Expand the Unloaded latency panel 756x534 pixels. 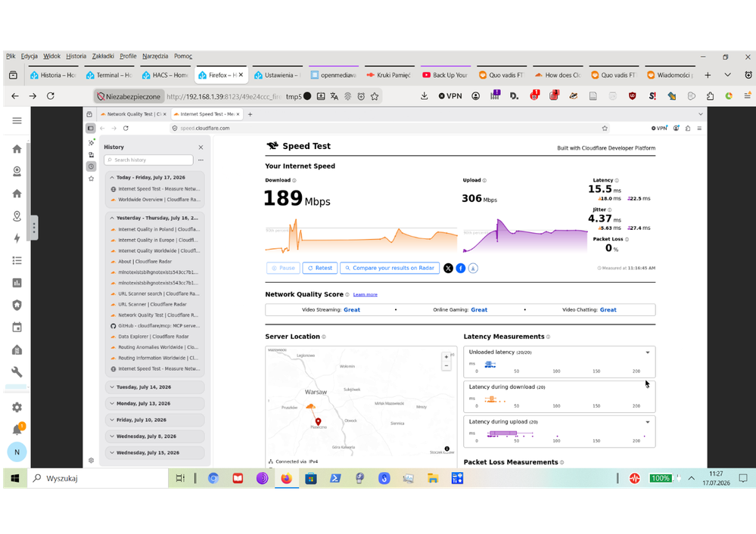tap(648, 352)
